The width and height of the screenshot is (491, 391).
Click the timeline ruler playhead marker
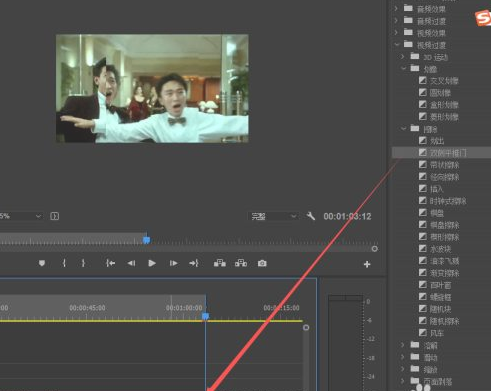(x=205, y=316)
